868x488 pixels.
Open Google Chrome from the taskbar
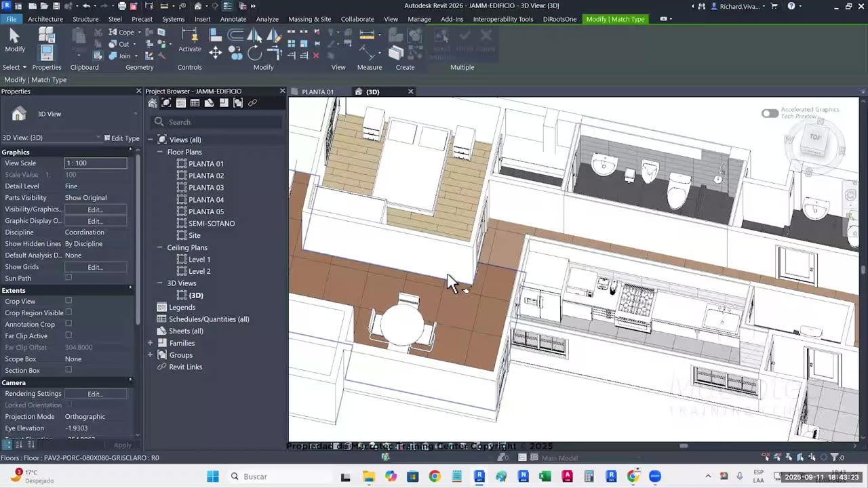(x=435, y=476)
